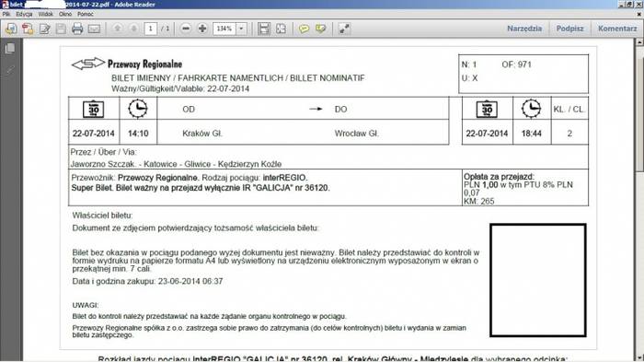
Task: Click the edit document toolbar icon
Action: (x=45, y=29)
